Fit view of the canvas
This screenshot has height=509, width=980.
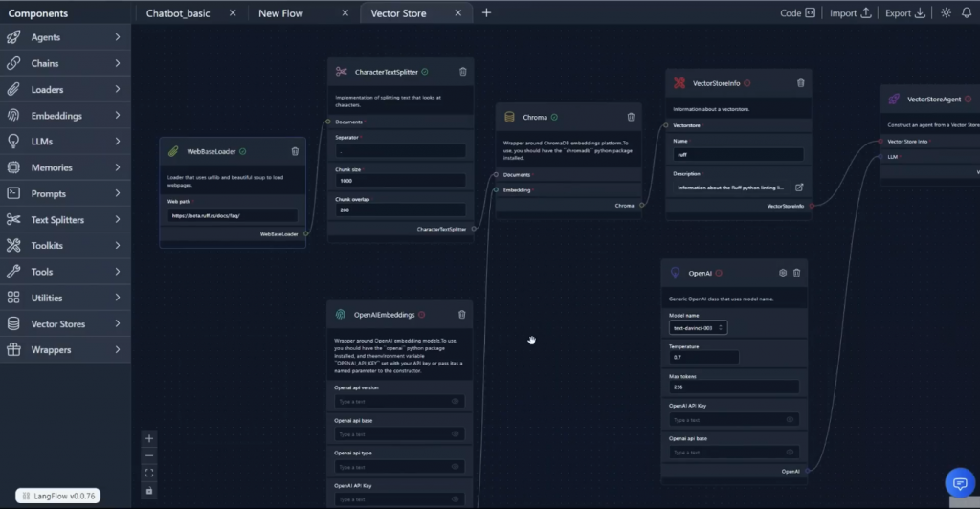coord(148,474)
